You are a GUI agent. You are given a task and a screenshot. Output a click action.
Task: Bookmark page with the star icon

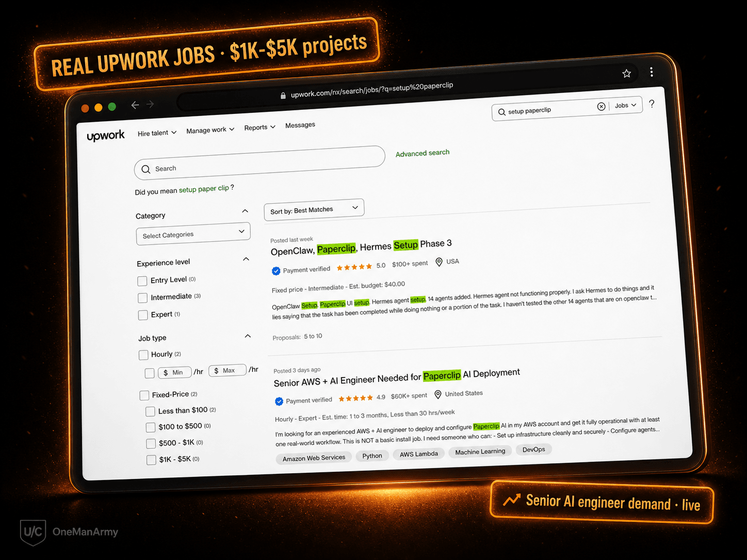pyautogui.click(x=627, y=73)
